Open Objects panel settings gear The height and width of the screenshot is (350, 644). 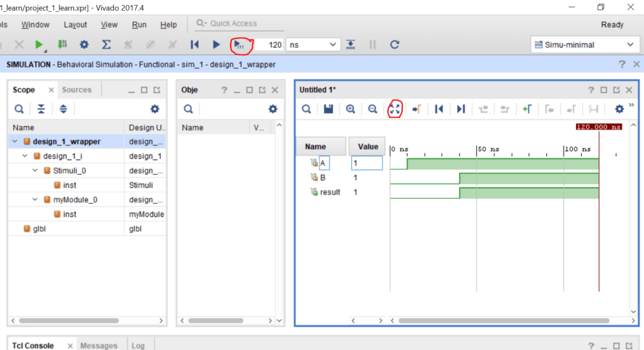point(273,109)
